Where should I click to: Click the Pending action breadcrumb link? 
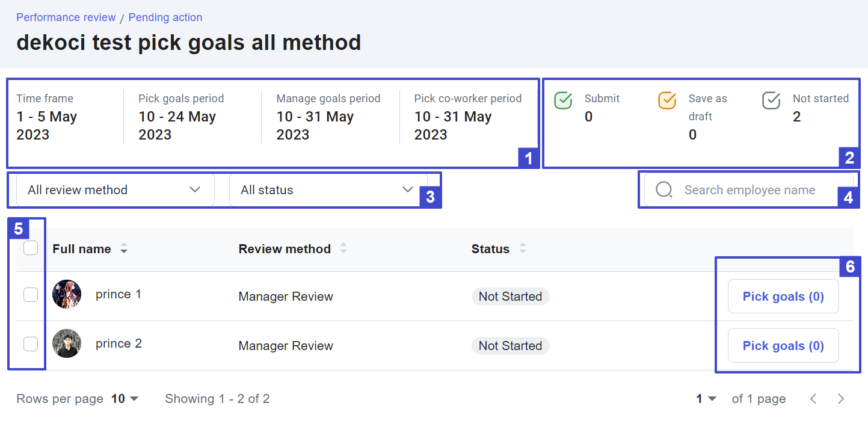click(x=165, y=17)
